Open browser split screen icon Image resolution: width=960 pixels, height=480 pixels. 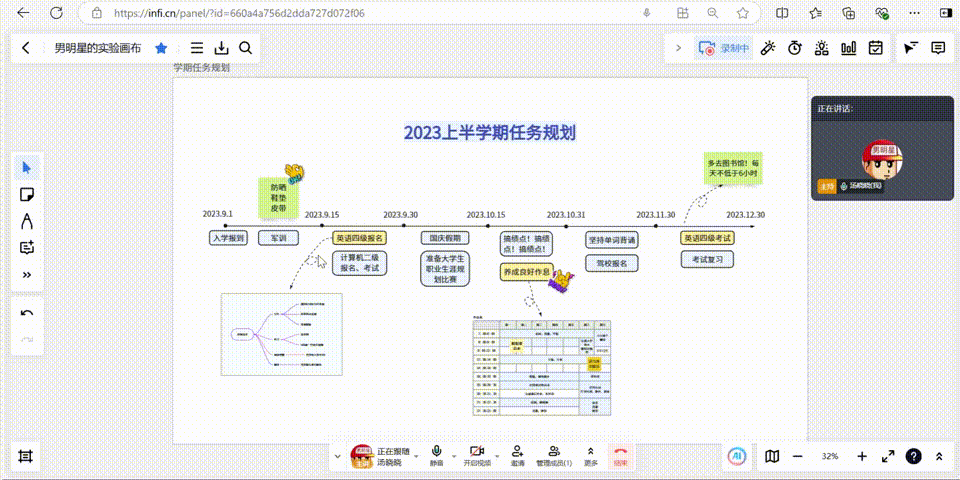[782, 13]
